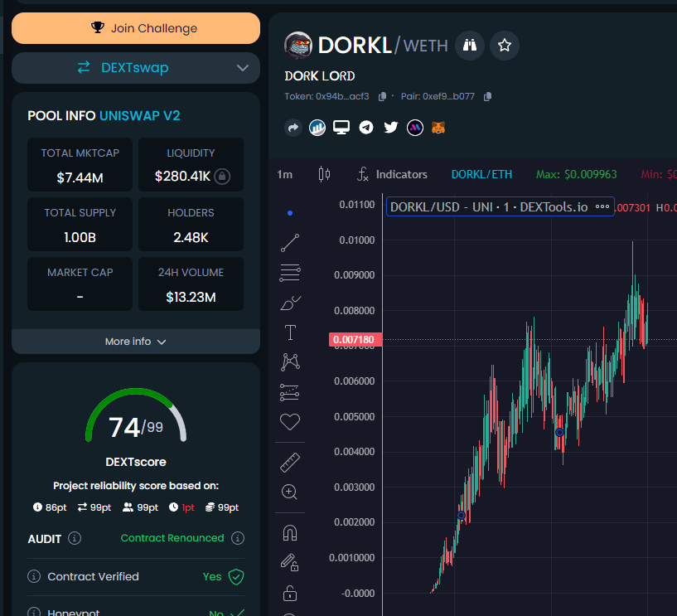Screen dimensions: 677x616
Task: Select the trend line drawing tool
Action: pos(290,243)
